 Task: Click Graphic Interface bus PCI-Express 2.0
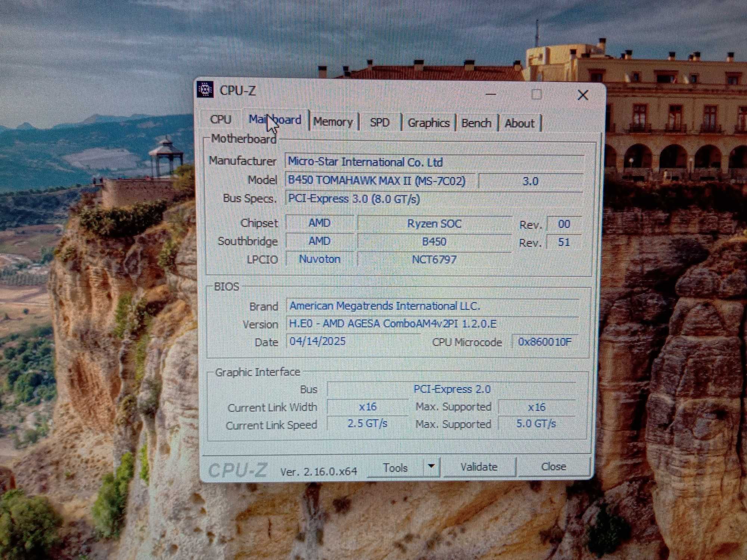pos(452,389)
